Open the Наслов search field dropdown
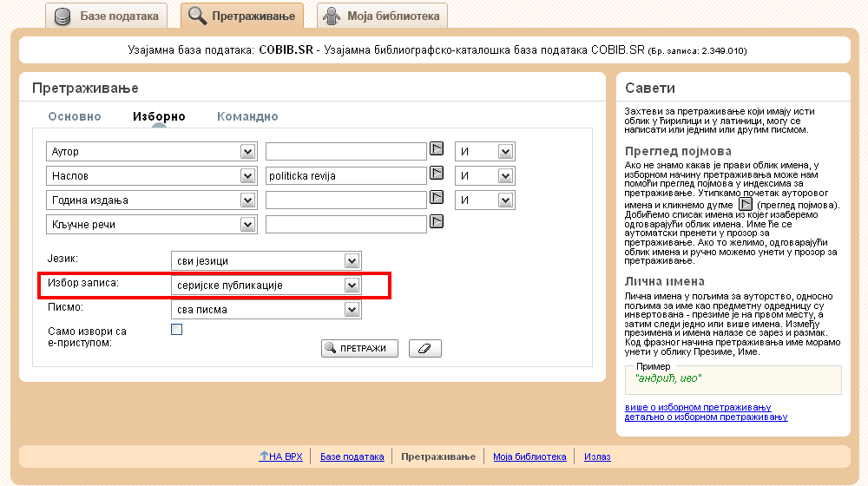 [x=247, y=176]
